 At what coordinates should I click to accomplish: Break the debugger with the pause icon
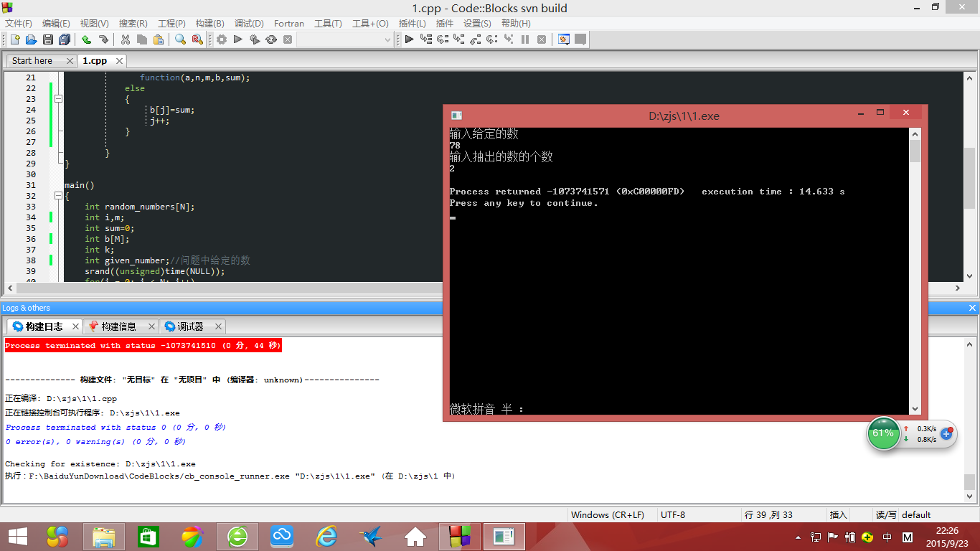pyautogui.click(x=525, y=39)
